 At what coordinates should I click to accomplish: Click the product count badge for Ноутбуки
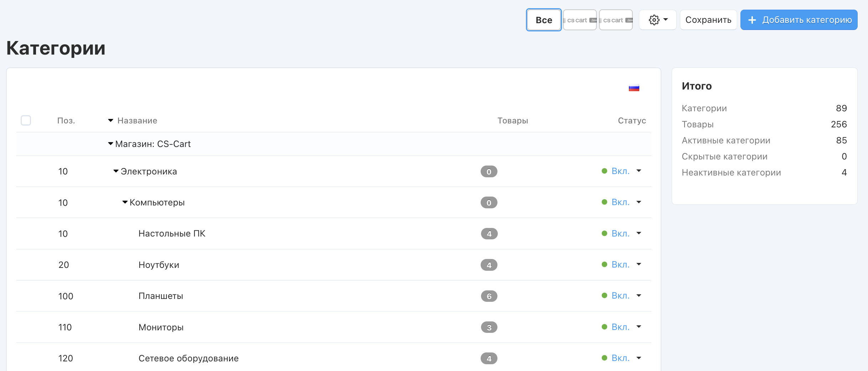click(489, 265)
